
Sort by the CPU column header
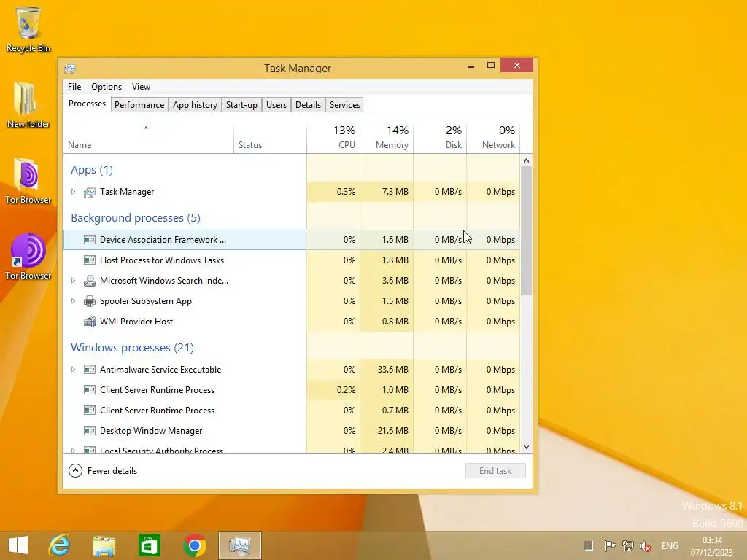333,138
